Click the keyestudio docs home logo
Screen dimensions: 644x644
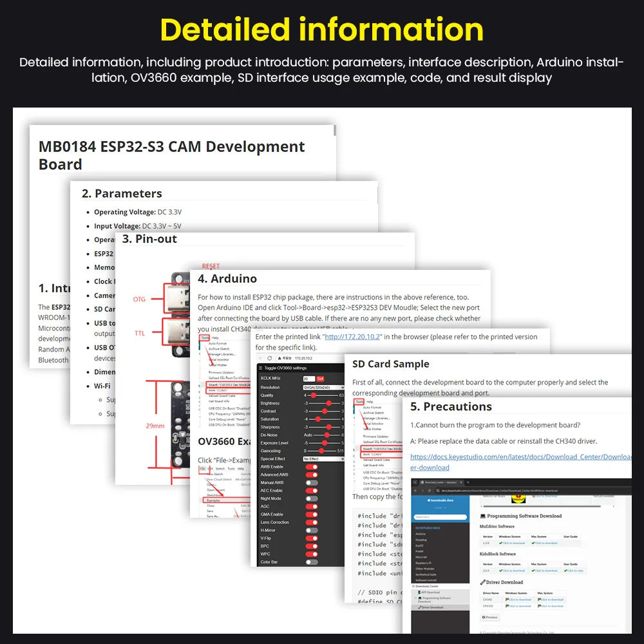click(440, 500)
